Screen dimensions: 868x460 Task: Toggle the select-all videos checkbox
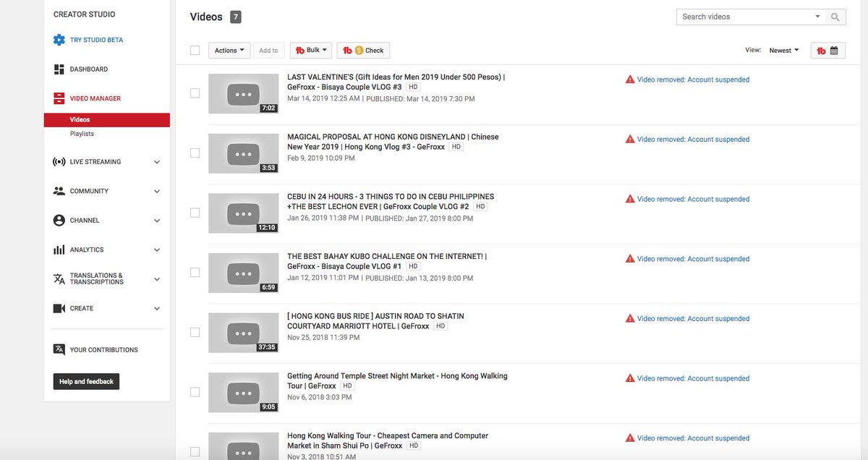point(195,51)
